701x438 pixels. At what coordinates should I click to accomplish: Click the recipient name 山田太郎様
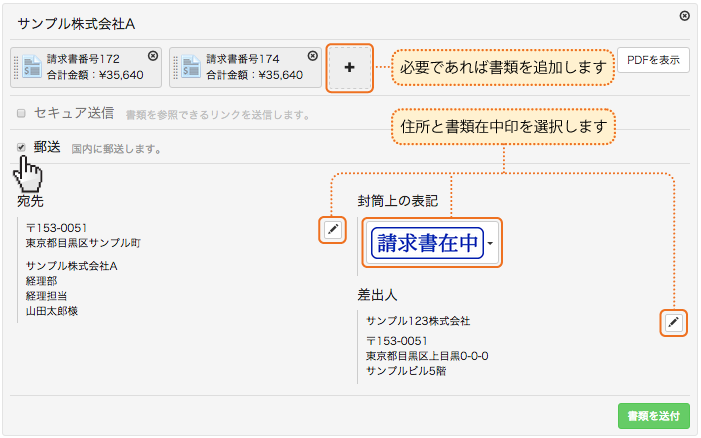pos(52,312)
